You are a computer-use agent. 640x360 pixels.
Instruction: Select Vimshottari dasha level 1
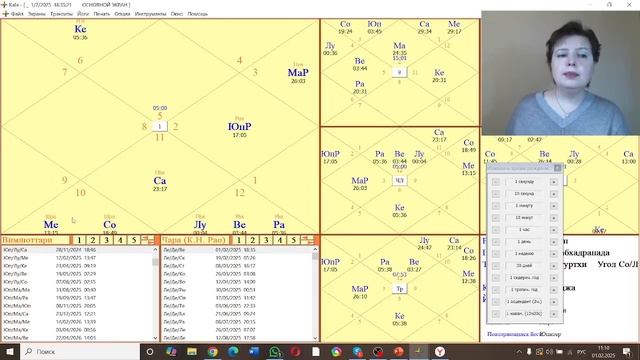[x=79, y=240]
